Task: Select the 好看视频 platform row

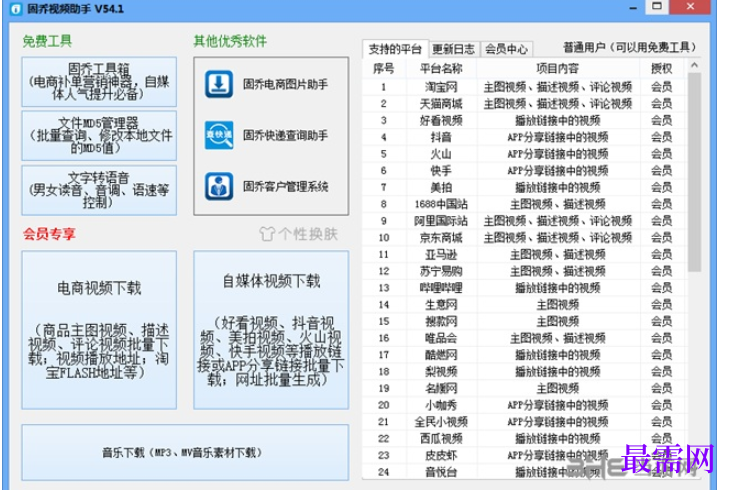Action: [524, 121]
